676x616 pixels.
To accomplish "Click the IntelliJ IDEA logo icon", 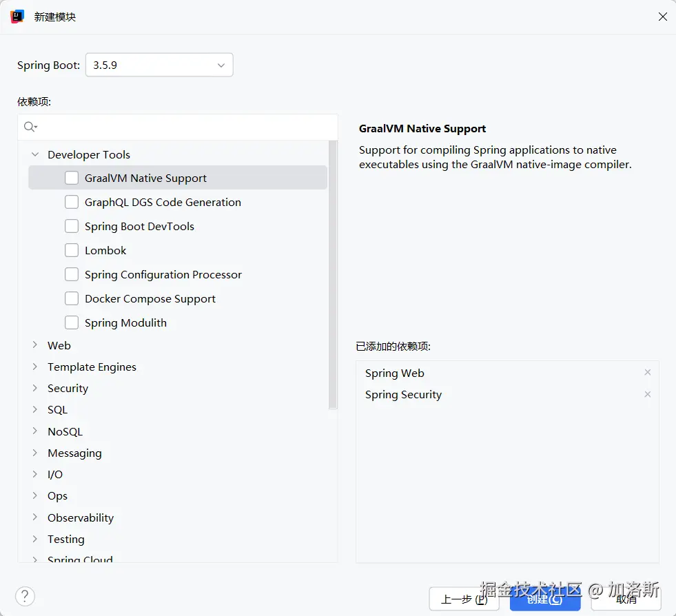I will click(x=17, y=17).
